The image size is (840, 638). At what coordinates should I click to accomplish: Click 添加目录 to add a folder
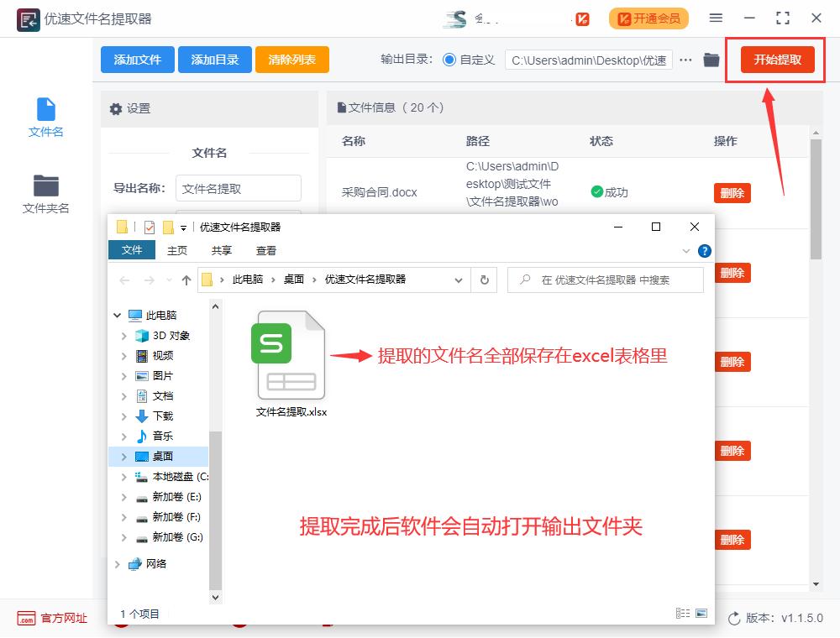point(215,60)
